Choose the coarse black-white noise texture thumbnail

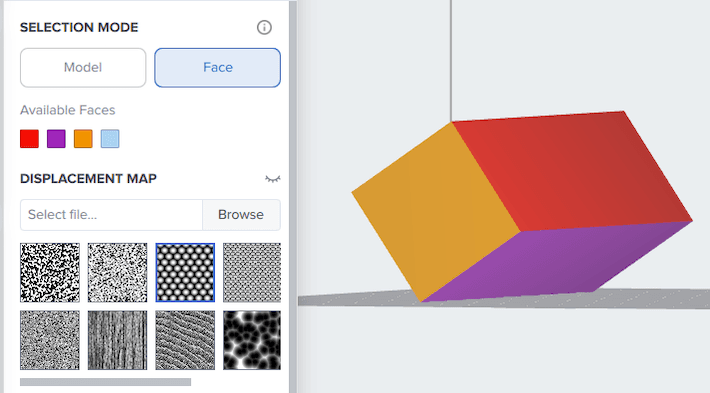pyautogui.click(x=50, y=273)
